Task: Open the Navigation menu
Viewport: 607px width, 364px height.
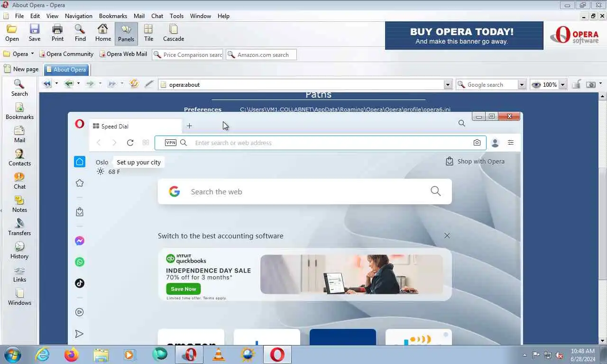Action: [x=79, y=16]
